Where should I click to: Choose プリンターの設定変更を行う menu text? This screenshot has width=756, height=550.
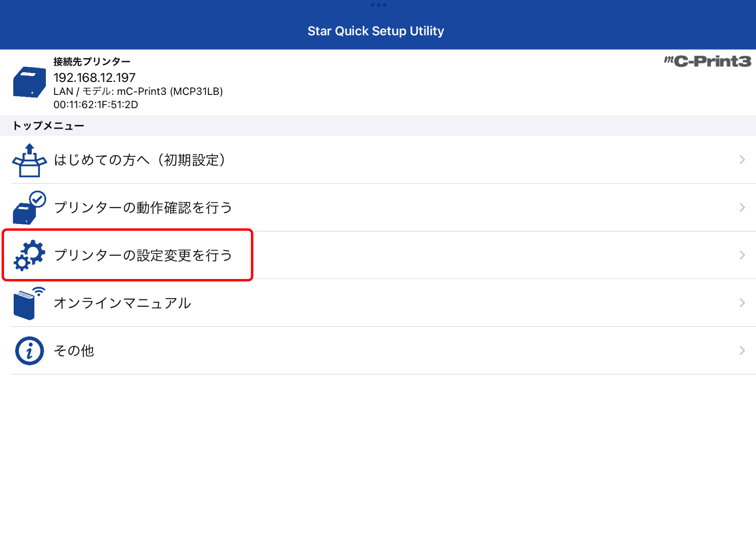click(x=143, y=255)
